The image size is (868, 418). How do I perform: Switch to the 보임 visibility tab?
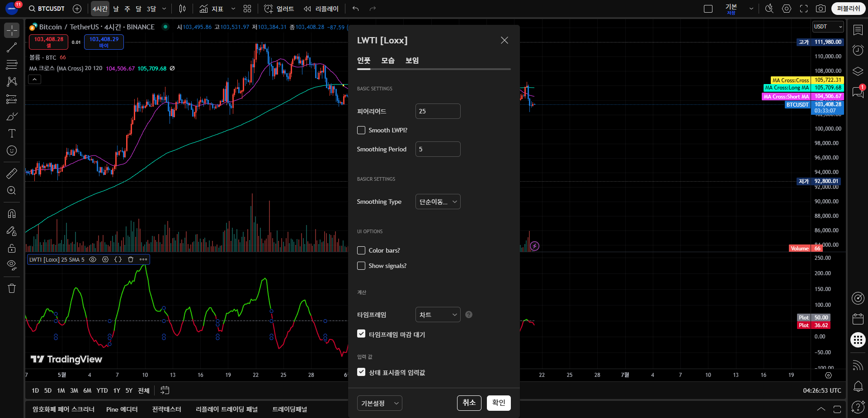[412, 61]
